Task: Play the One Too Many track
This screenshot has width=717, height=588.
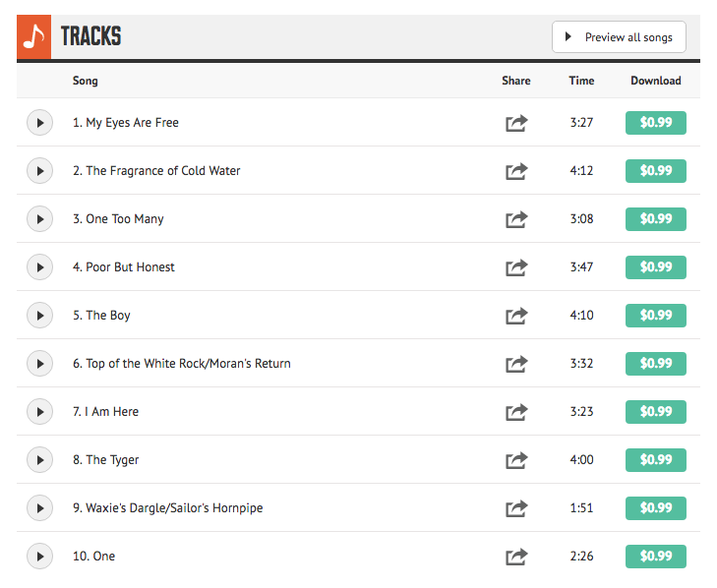Action: (x=39, y=219)
